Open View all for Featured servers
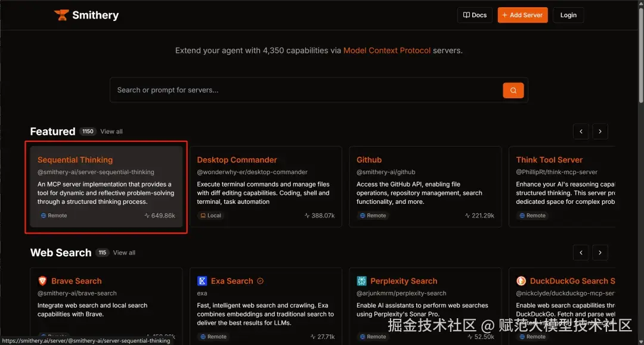The height and width of the screenshot is (345, 644). [112, 131]
